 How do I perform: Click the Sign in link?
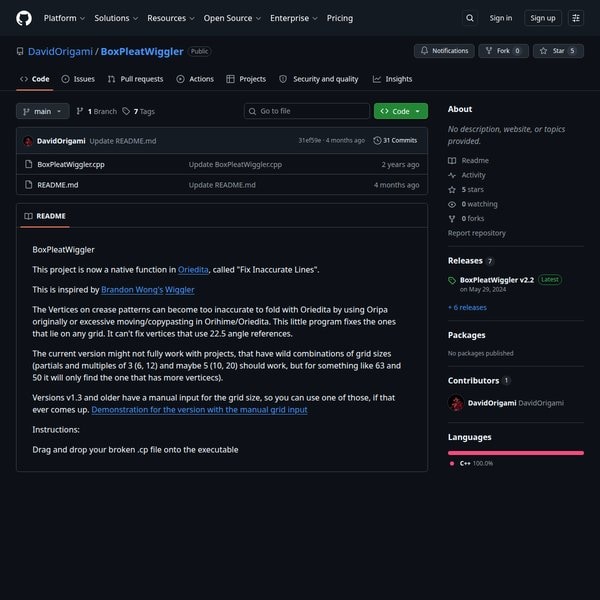click(501, 18)
